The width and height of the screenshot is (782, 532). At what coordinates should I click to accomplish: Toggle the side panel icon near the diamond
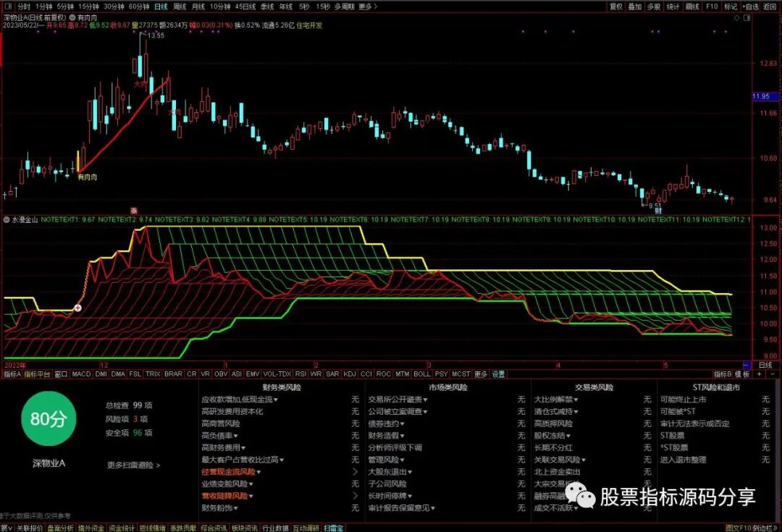[x=747, y=17]
